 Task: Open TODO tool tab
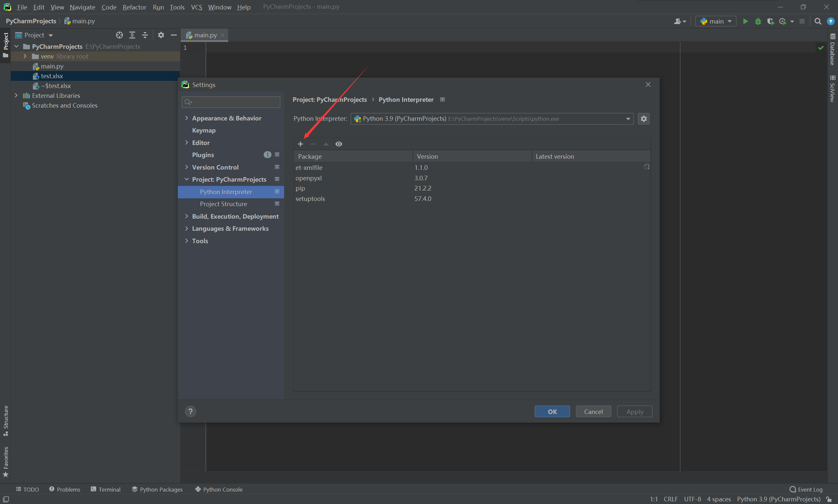point(27,489)
